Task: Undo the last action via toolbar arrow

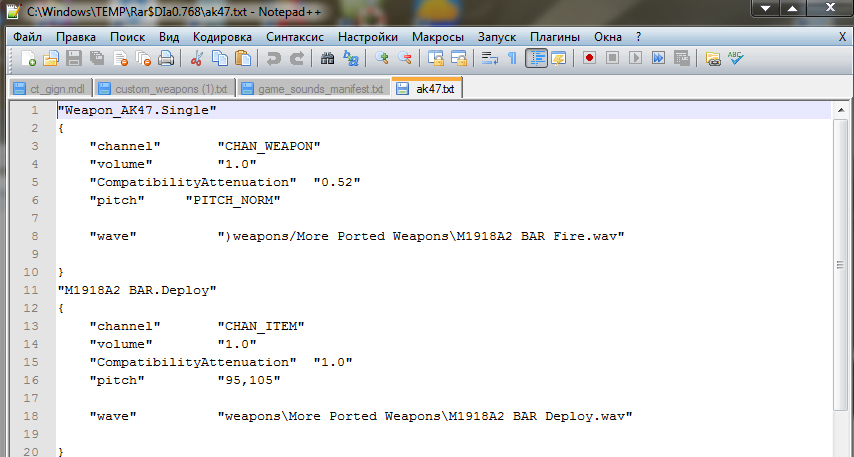Action: [x=273, y=58]
